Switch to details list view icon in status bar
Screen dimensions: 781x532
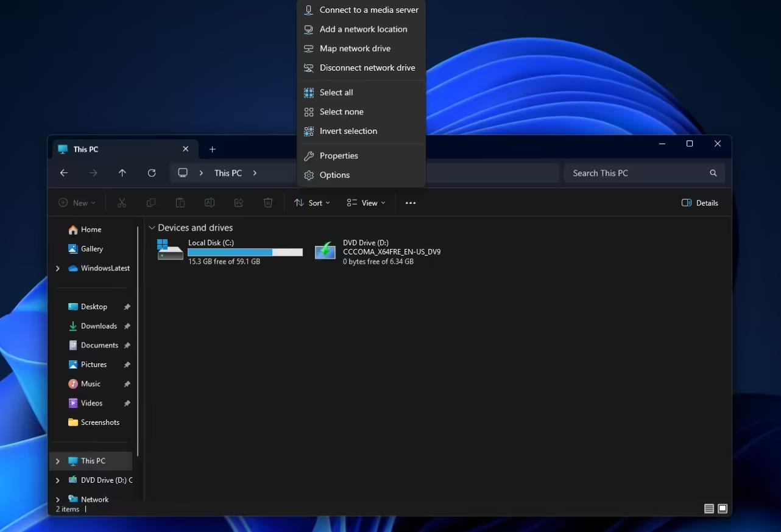point(709,509)
